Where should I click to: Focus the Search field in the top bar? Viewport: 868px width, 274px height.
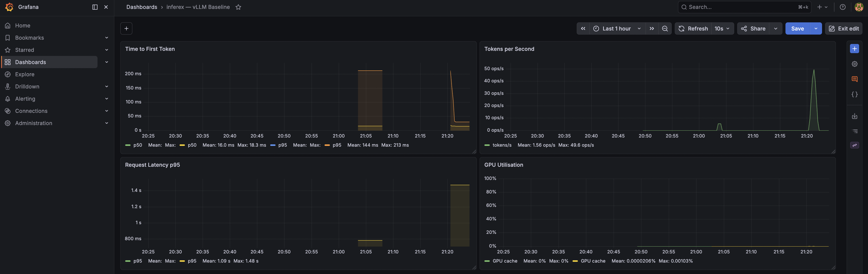[x=744, y=7]
